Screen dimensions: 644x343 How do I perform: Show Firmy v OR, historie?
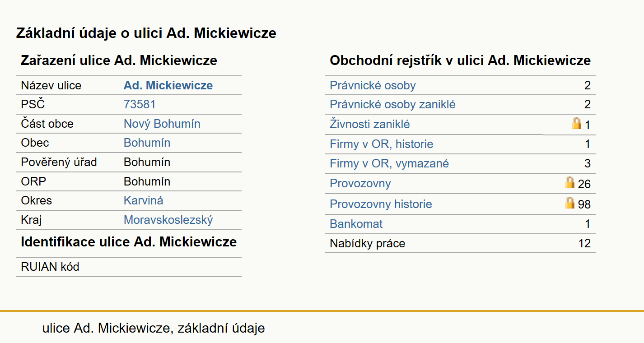click(x=382, y=144)
